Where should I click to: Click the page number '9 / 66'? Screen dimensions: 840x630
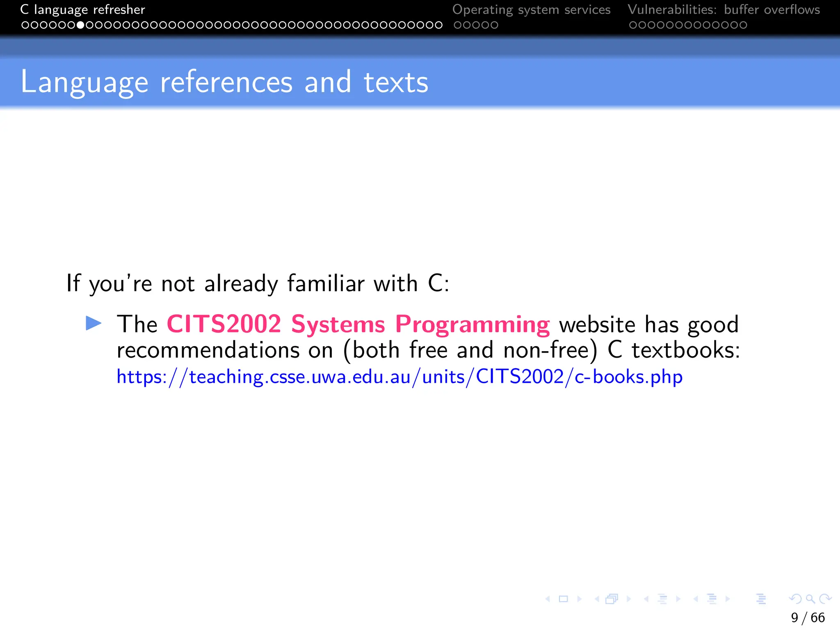coord(808,618)
